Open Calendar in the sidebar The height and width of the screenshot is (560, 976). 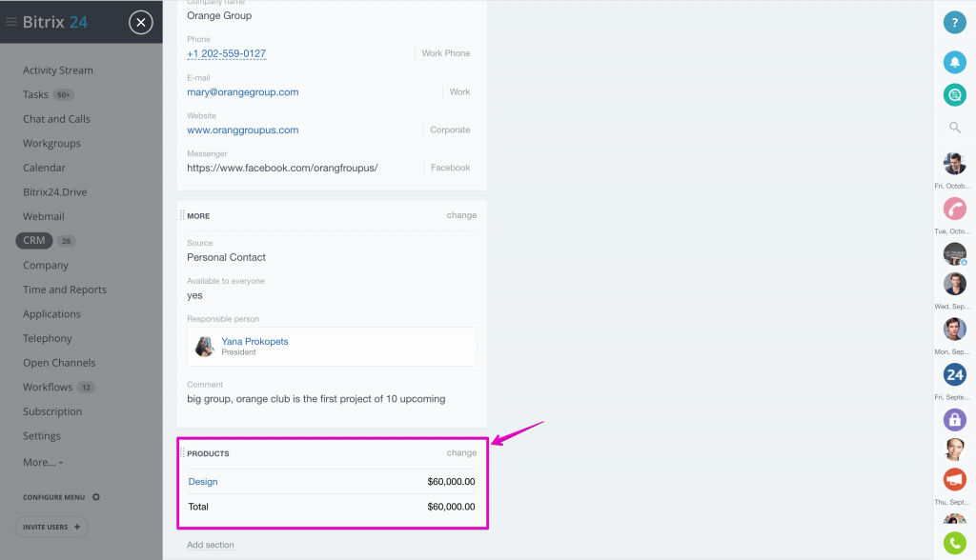[x=44, y=168]
